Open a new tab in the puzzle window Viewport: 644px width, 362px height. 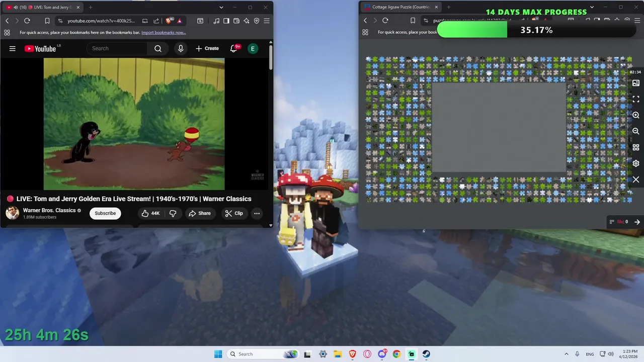point(448,7)
